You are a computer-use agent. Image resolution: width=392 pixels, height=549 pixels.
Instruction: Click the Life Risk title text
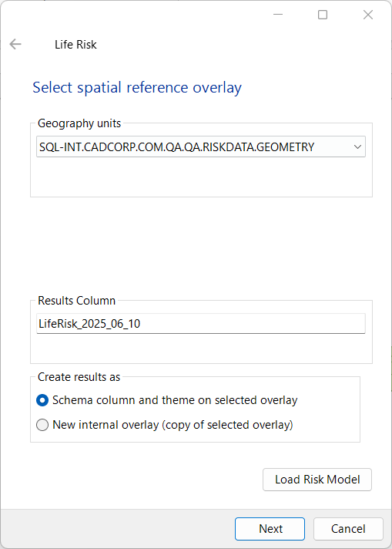pyautogui.click(x=75, y=45)
